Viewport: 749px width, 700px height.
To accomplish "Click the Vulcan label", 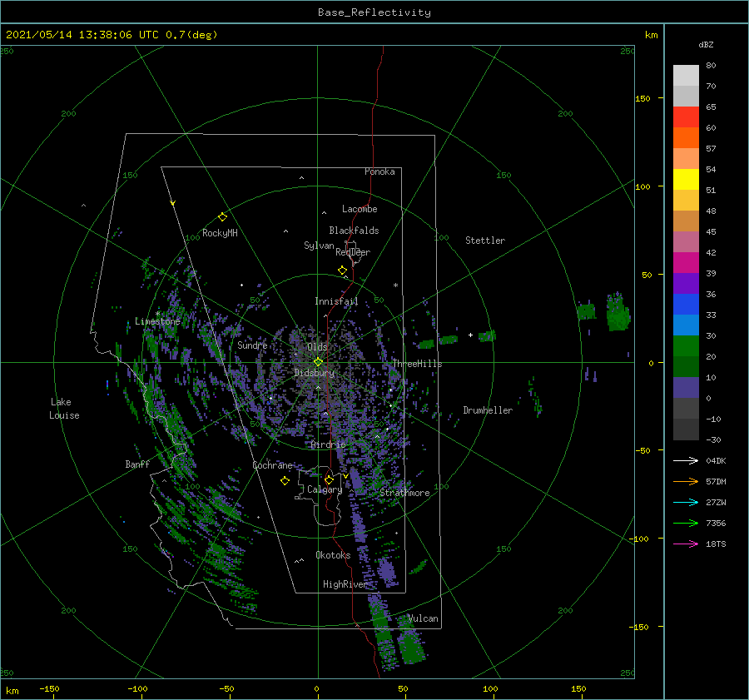I will [x=423, y=618].
